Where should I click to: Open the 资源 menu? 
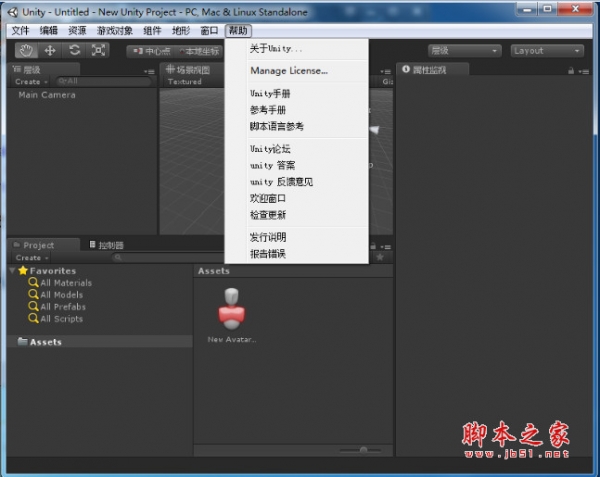[x=77, y=31]
